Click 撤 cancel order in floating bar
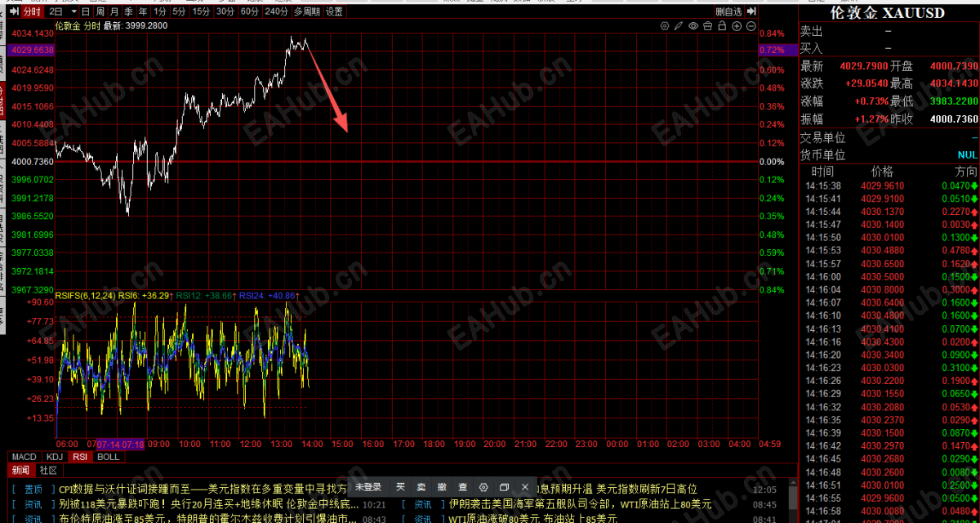The image size is (980, 523). click(x=442, y=487)
